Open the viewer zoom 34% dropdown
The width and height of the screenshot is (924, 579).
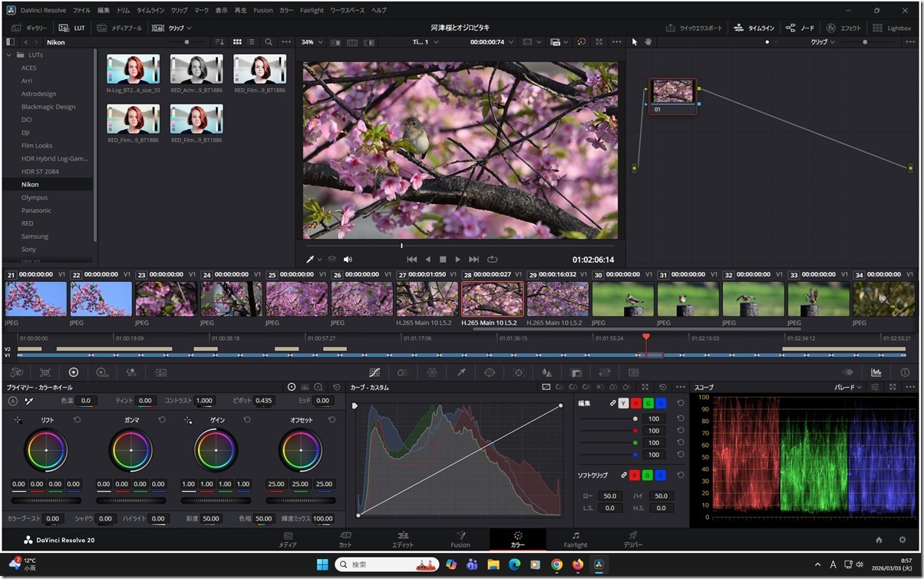310,42
